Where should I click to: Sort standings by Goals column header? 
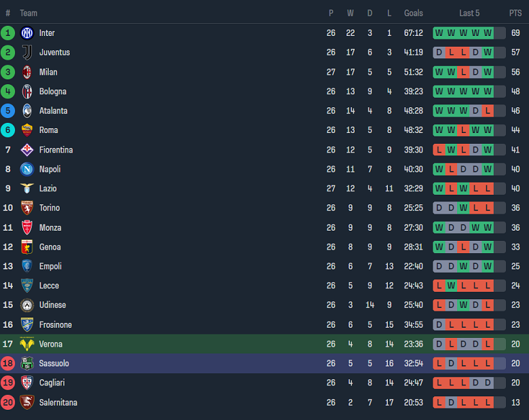pos(413,13)
